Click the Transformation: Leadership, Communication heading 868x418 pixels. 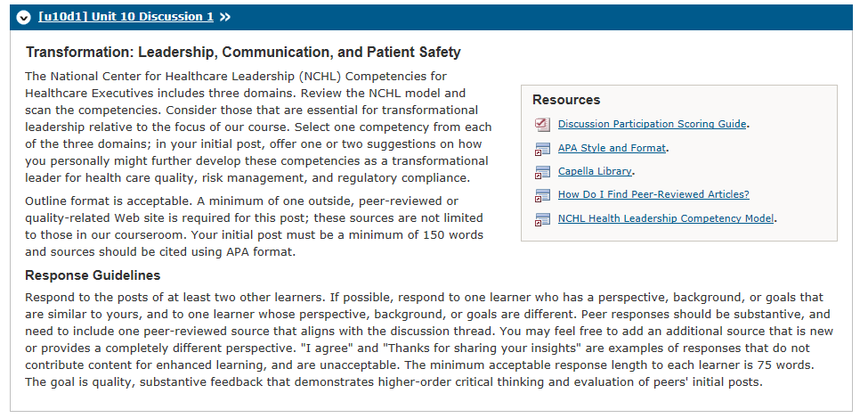click(x=243, y=52)
